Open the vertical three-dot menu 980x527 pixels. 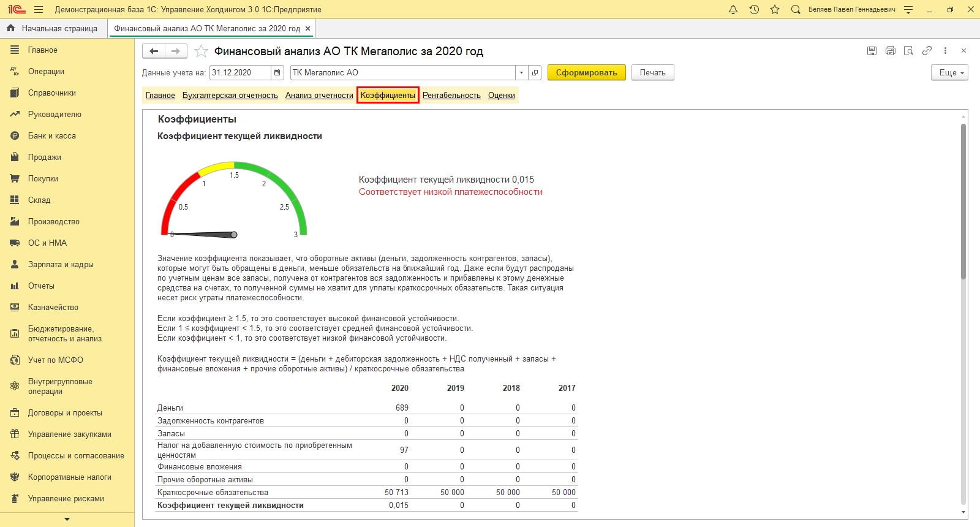click(x=945, y=51)
